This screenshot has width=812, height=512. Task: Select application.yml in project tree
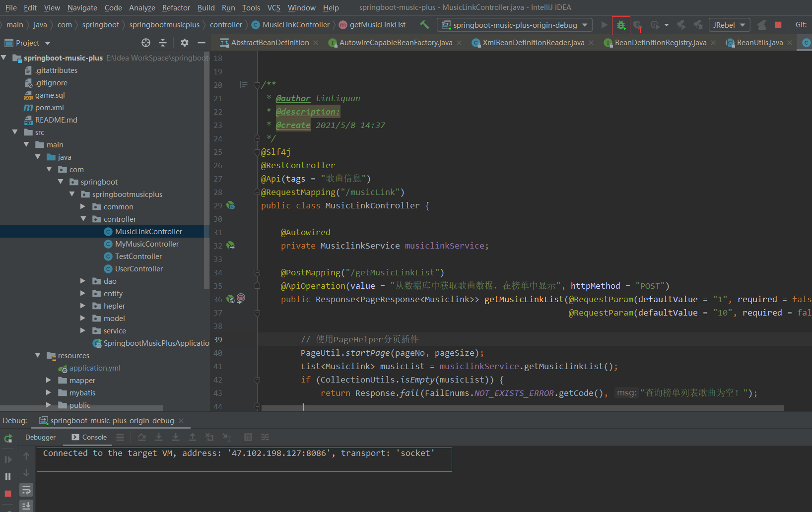[x=95, y=368]
